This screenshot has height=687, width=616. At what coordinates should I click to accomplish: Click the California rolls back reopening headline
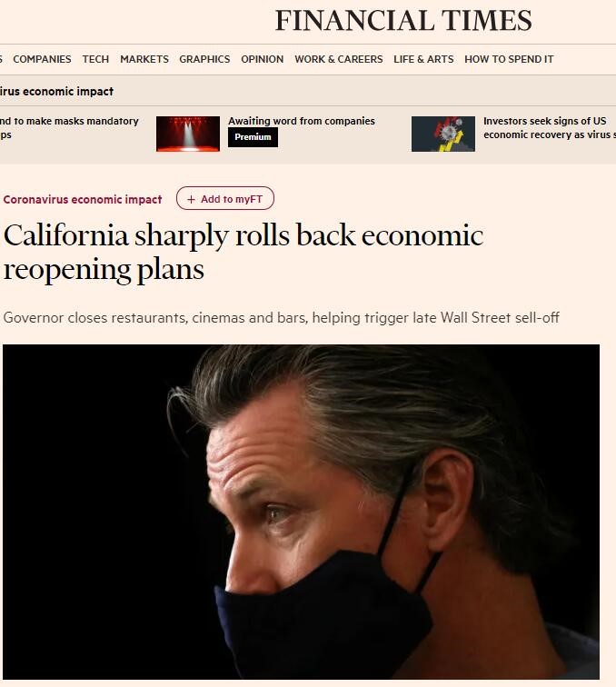[243, 252]
